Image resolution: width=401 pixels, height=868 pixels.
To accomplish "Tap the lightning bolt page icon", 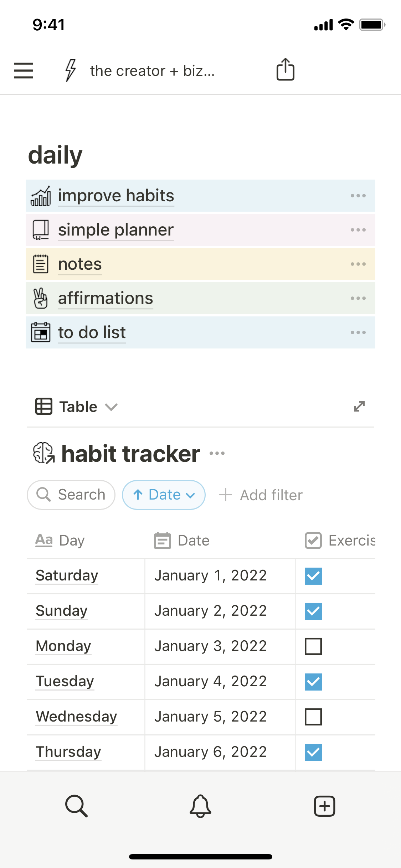I will (71, 70).
